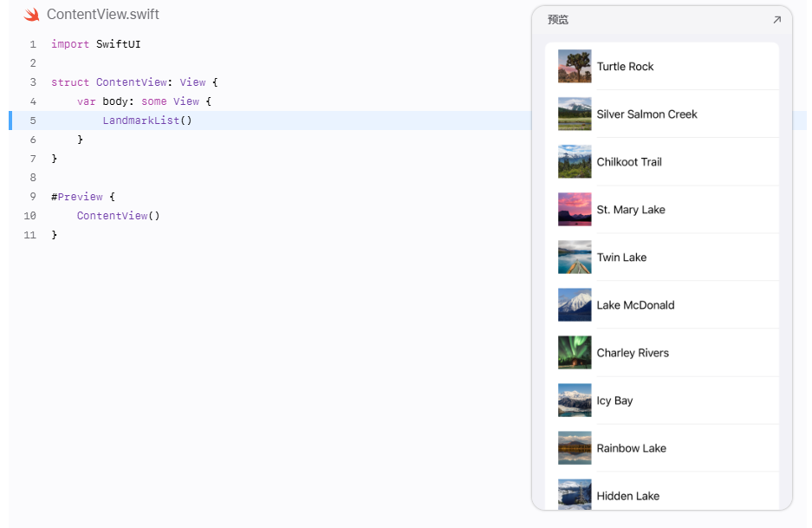Select the Turtle Rock thumbnail
Image resolution: width=812 pixels, height=528 pixels.
tap(575, 66)
